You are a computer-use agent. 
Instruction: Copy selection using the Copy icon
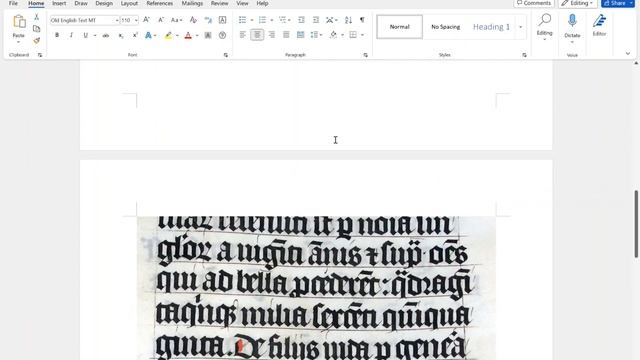[x=36, y=29]
